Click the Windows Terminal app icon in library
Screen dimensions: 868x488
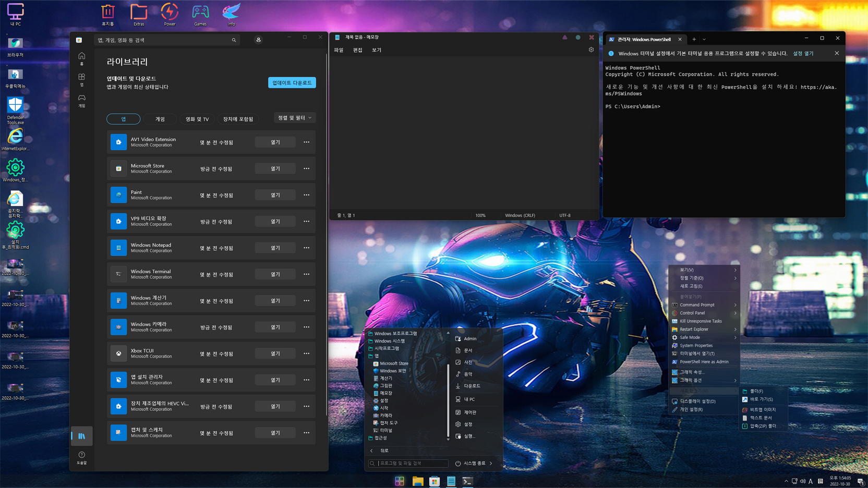pos(118,274)
